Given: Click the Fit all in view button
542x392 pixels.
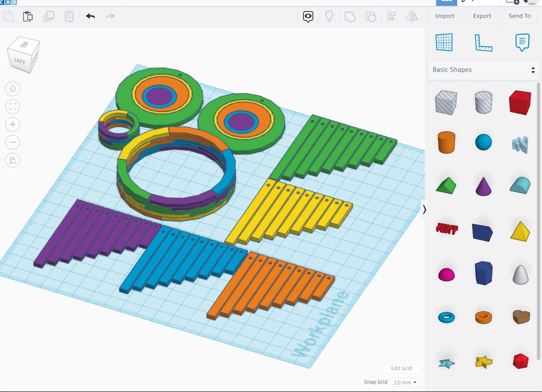Looking at the screenshot, I should coord(13,107).
